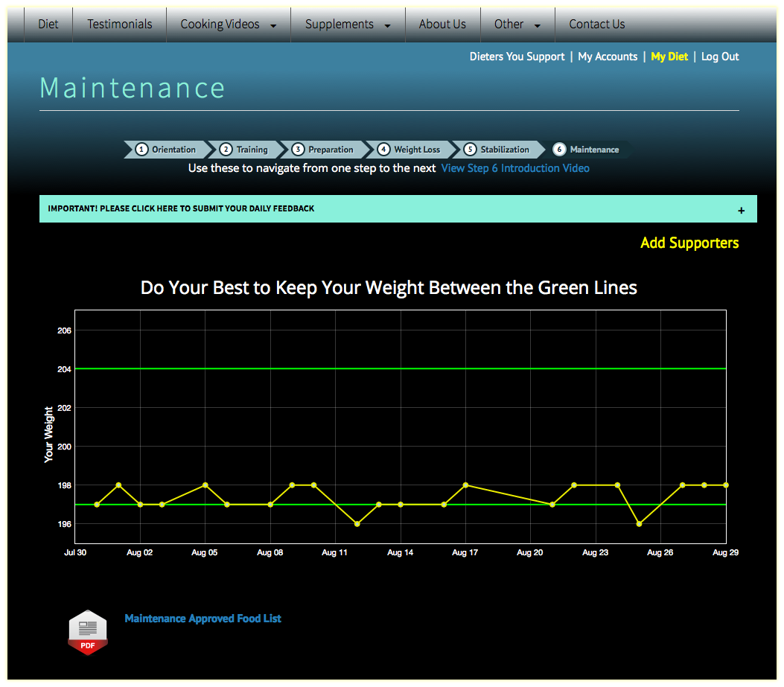Select step 6 Maintenance
Viewport: 784px width, 687px height.
pos(587,150)
